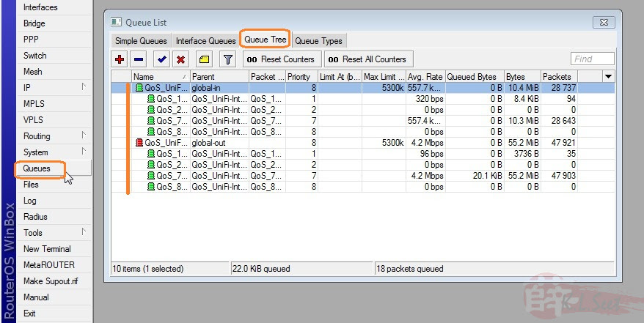Click Reset All Counters button
The height and width of the screenshot is (323, 644).
coord(368,59)
